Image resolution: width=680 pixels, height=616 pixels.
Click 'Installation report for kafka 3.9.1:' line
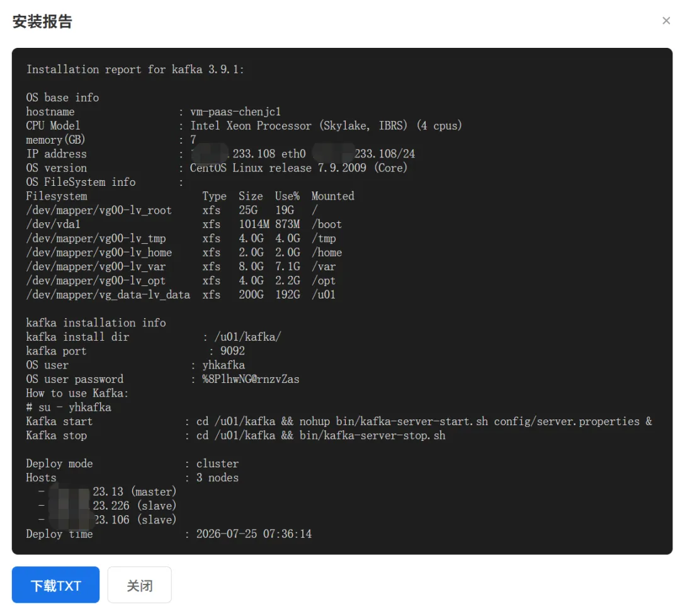point(135,69)
